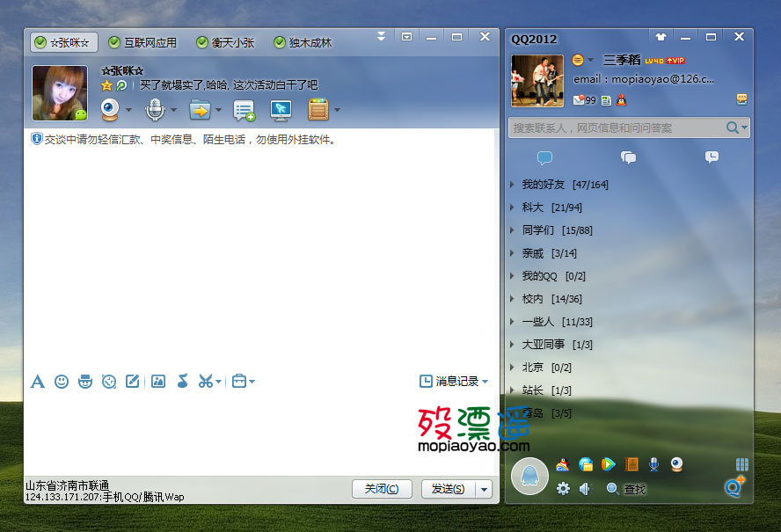Image resolution: width=781 pixels, height=532 pixels.
Task: Click the penguin icon beside mailbox
Action: pyautogui.click(x=621, y=100)
